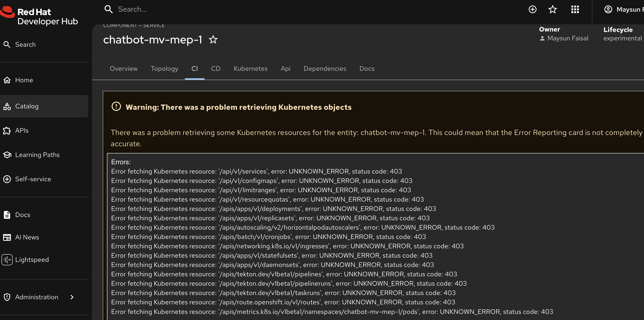Switch to the Kubernetes tab
Screen dimensions: 644x320
point(251,68)
